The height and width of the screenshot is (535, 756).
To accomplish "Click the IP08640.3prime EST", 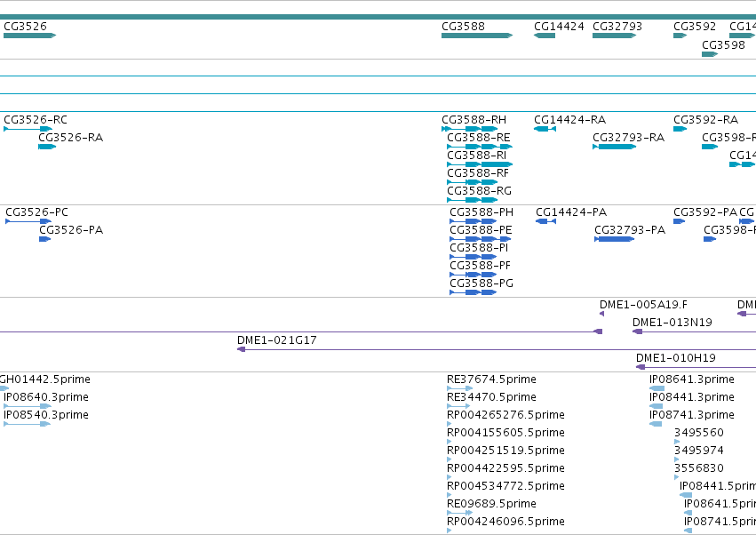I will [27, 407].
